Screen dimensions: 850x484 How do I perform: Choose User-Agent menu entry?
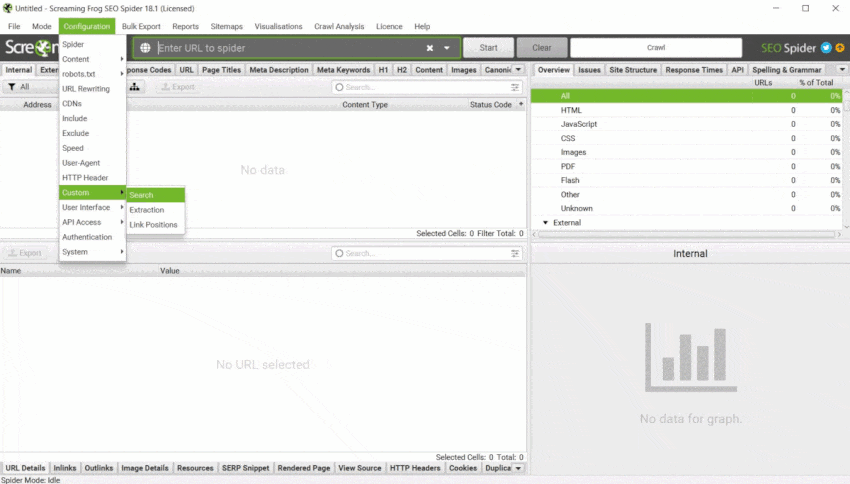point(93,163)
